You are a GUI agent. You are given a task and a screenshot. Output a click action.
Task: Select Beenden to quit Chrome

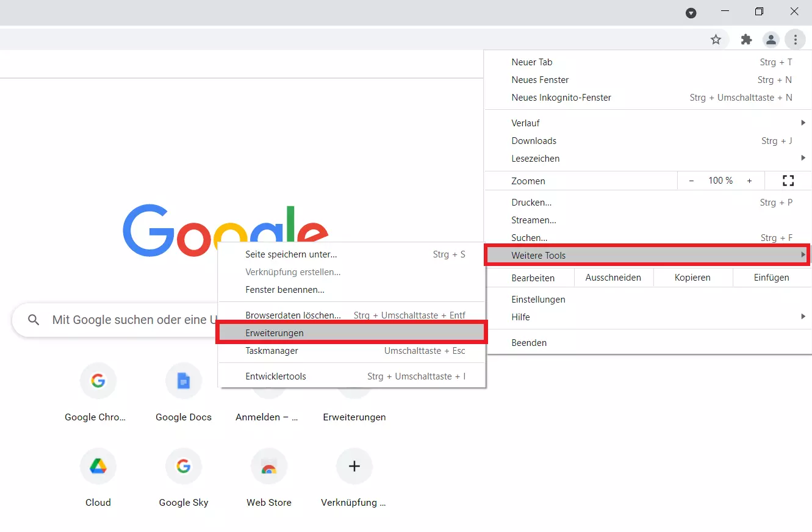[x=648, y=343]
